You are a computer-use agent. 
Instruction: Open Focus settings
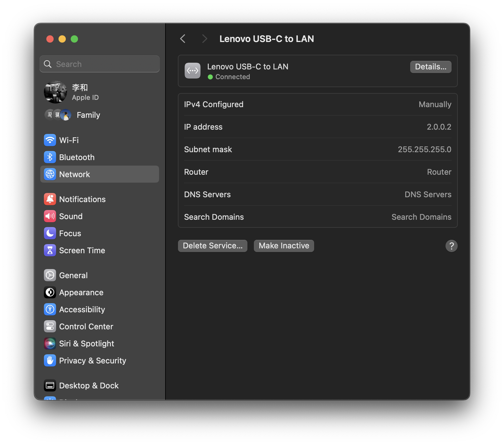(x=100, y=233)
